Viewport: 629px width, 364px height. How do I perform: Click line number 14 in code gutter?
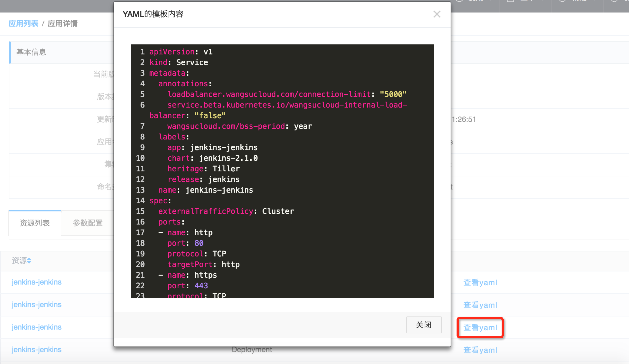coord(140,201)
